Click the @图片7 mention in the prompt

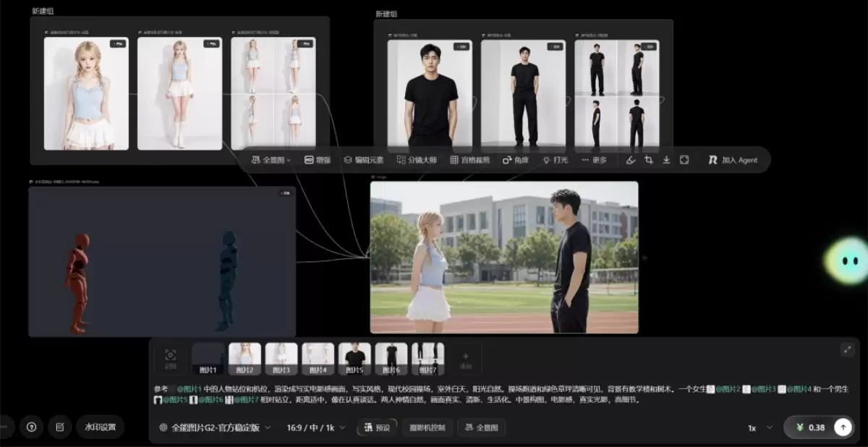point(246,399)
